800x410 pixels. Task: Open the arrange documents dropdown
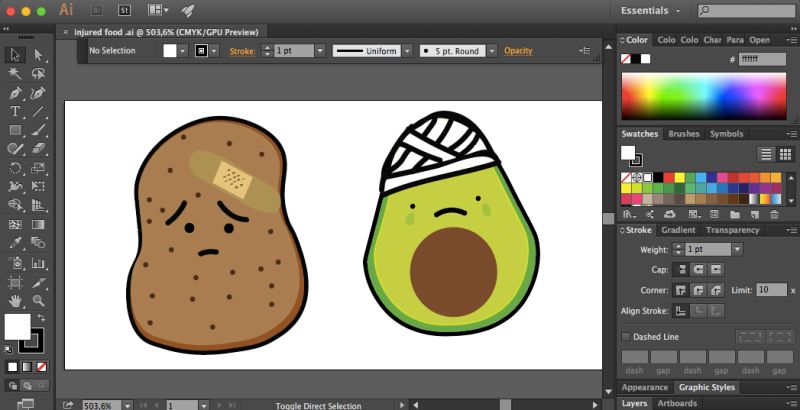(158, 10)
